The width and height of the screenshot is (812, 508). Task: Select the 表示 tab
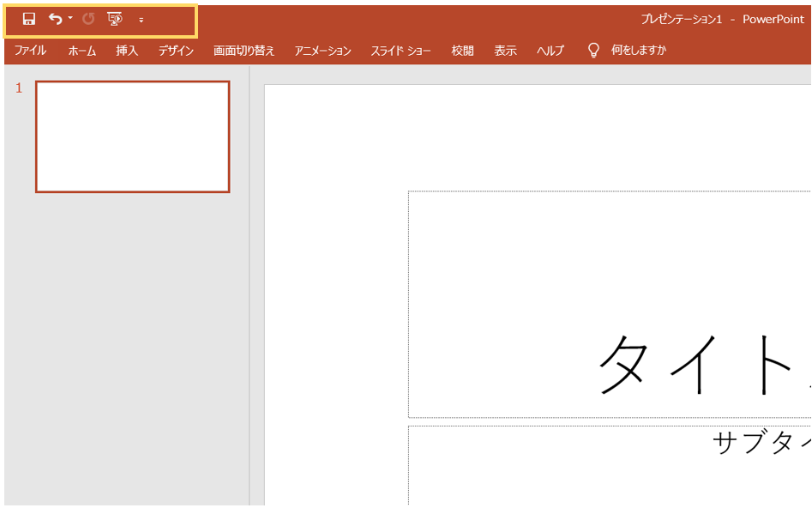click(505, 51)
